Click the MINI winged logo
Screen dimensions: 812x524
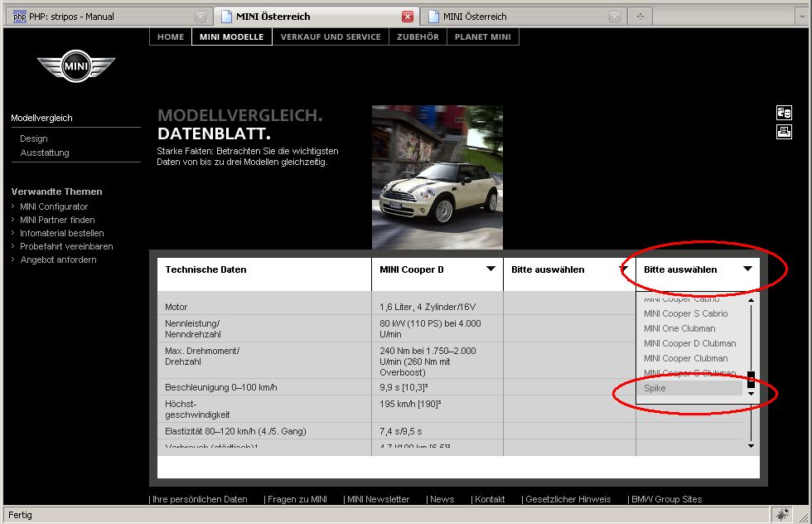click(x=76, y=65)
